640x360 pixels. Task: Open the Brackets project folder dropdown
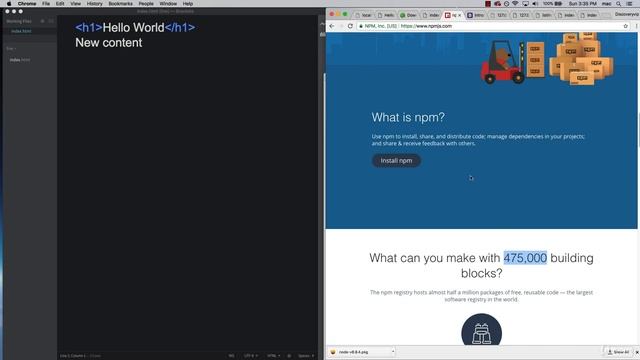click(11, 49)
